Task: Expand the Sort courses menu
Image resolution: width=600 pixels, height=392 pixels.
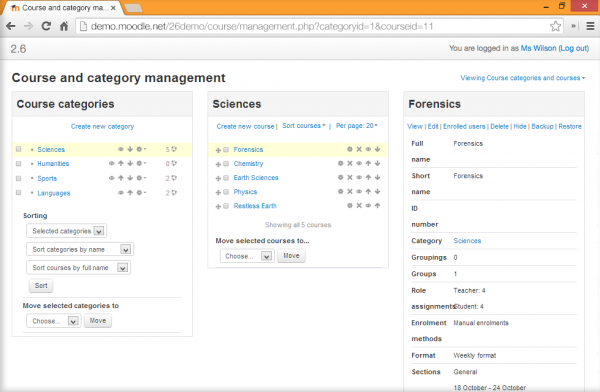Action: click(304, 126)
